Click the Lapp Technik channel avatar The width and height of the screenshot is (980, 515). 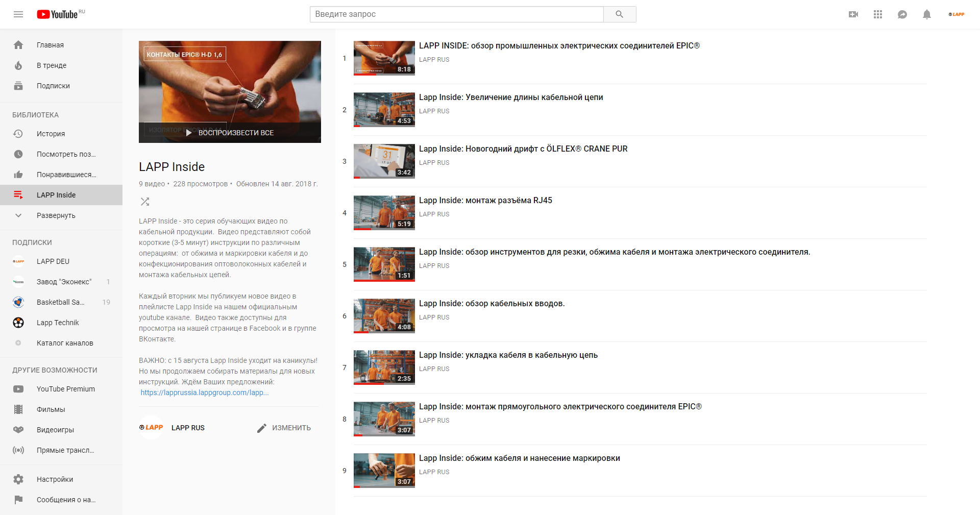tap(18, 323)
